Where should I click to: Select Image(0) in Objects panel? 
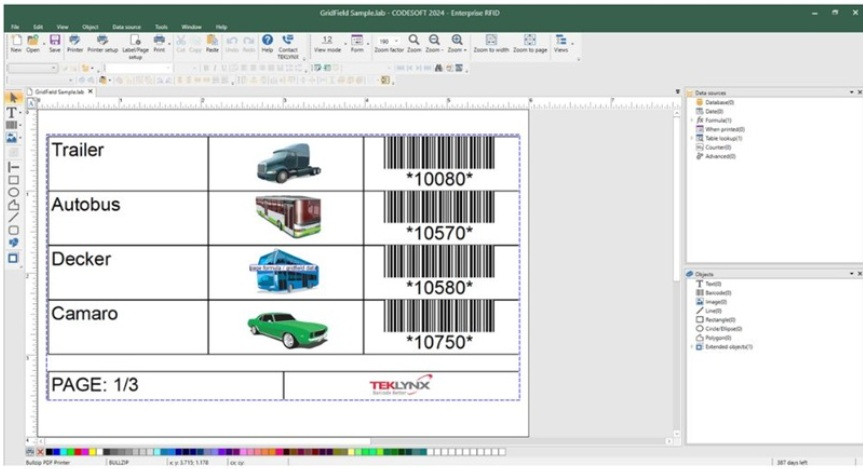tap(711, 302)
